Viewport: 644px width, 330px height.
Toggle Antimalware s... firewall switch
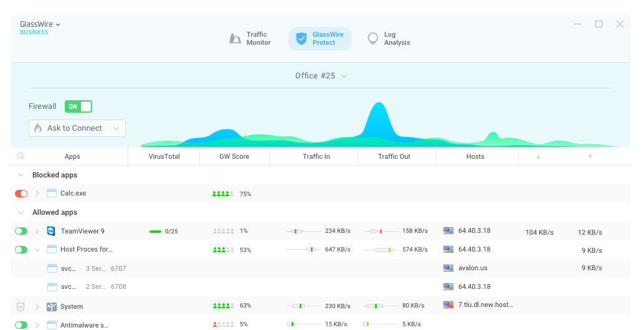[x=21, y=325]
